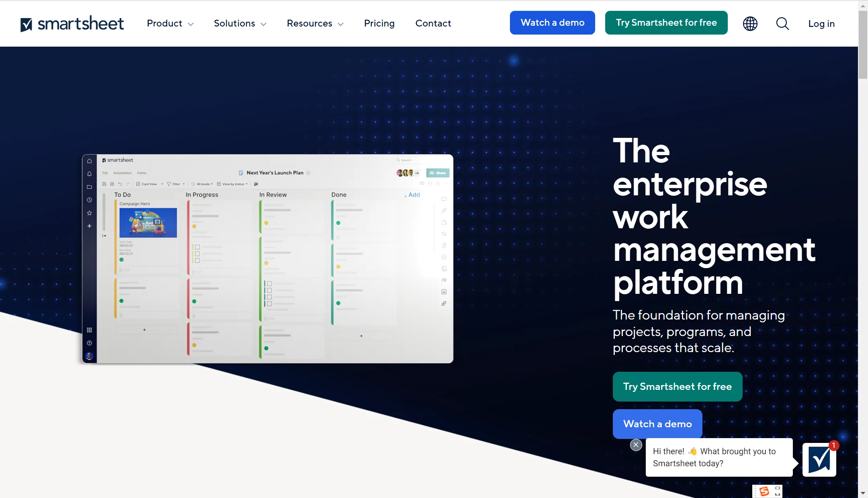Open the Contact menu item
The height and width of the screenshot is (498, 868).
coord(434,23)
